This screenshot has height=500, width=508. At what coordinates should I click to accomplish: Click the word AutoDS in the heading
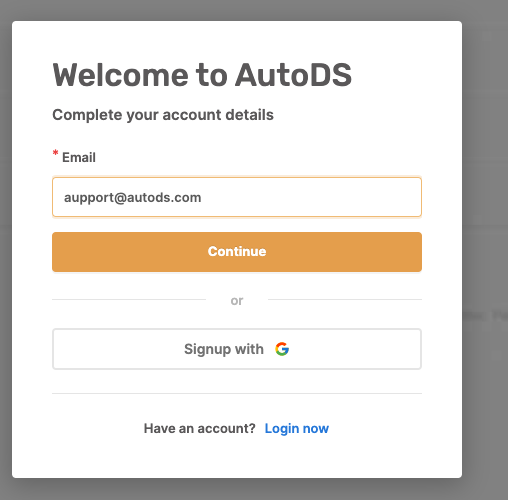tap(293, 75)
